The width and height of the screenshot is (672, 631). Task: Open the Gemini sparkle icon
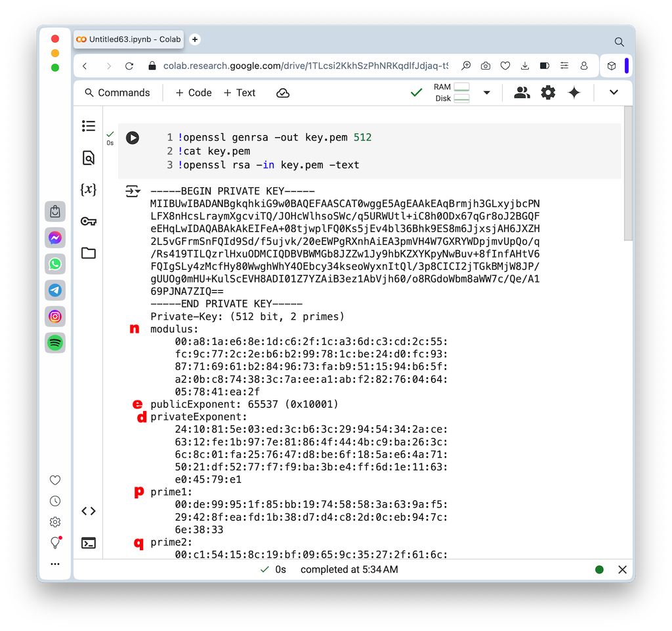(574, 93)
